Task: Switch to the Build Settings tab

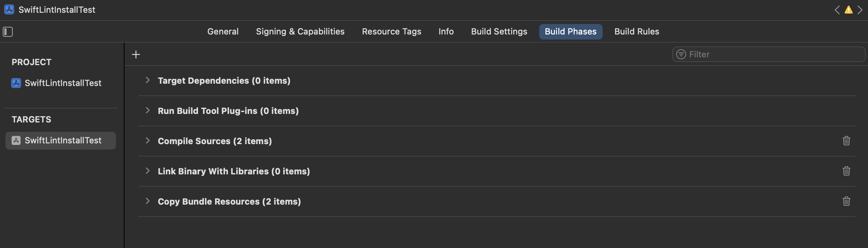Action: coord(499,32)
